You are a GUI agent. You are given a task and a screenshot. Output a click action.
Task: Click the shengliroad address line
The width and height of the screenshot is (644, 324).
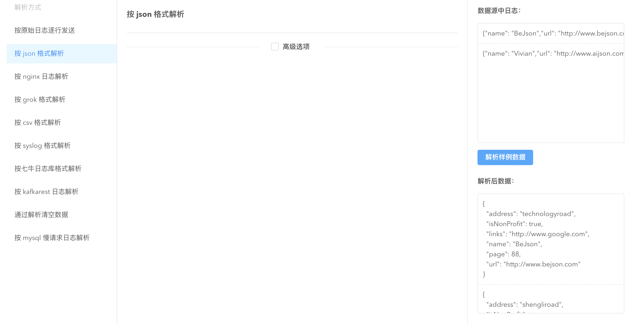tap(525, 304)
